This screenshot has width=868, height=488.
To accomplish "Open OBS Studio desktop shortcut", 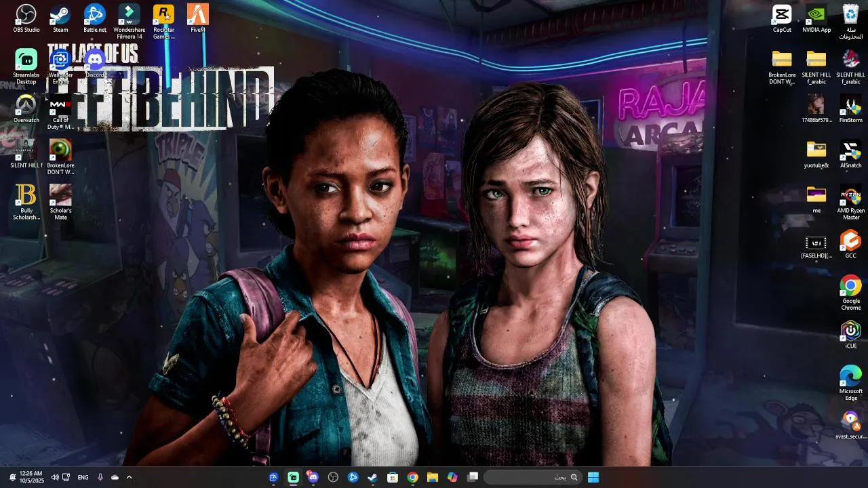I will click(26, 18).
